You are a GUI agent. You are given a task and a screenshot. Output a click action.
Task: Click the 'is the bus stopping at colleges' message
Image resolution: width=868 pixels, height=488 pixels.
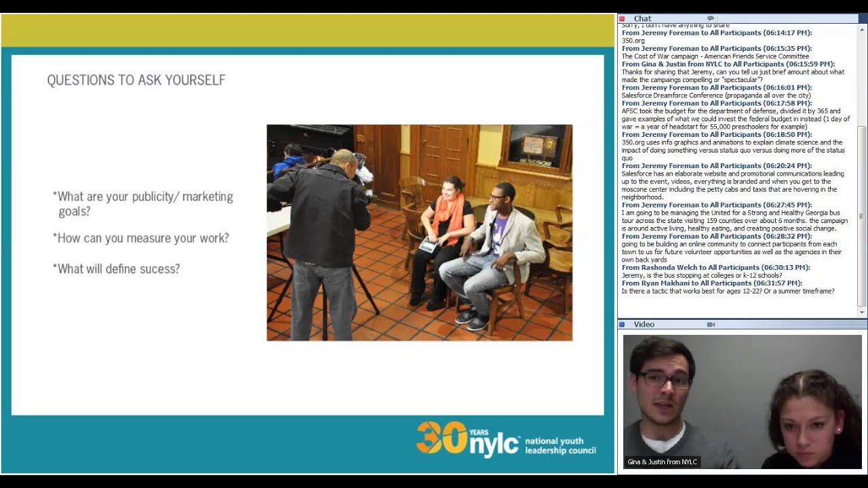coord(703,275)
